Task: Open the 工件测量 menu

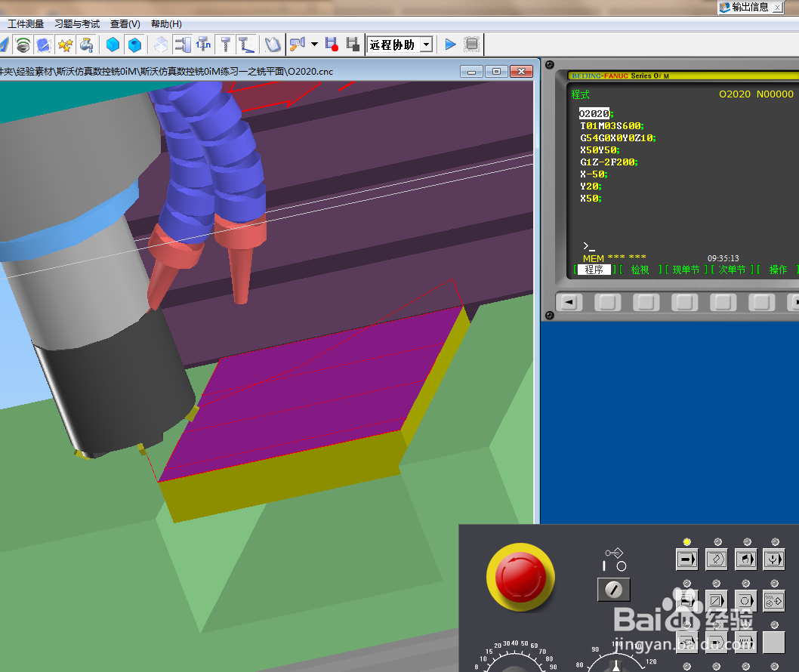Action: point(26,24)
